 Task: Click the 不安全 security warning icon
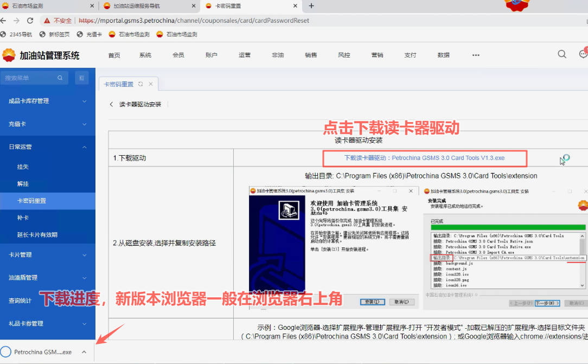click(x=48, y=21)
